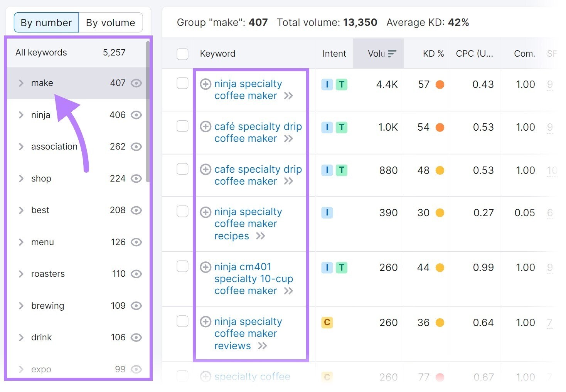Select the 'By number' tab

point(46,22)
